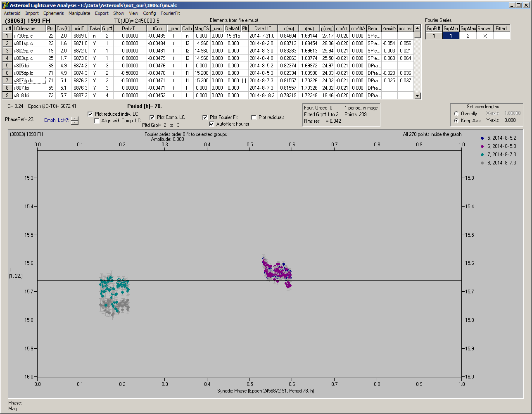Open the Manipulate menu
532x414 pixels.
click(79, 13)
